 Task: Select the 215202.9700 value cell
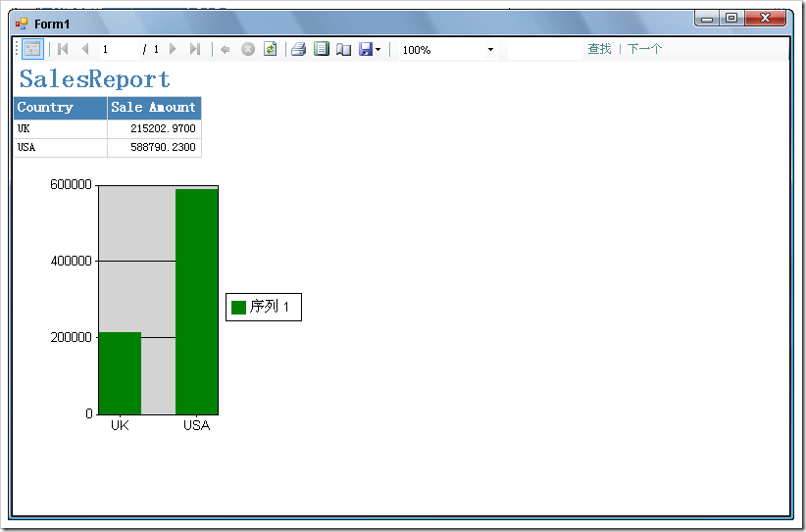point(154,129)
